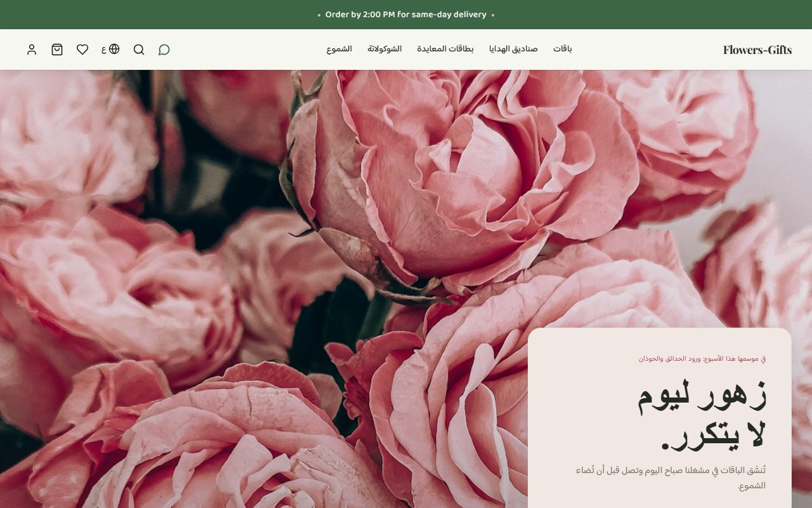812x508 pixels.
Task: Open the wishlist heart icon
Action: tap(82, 50)
